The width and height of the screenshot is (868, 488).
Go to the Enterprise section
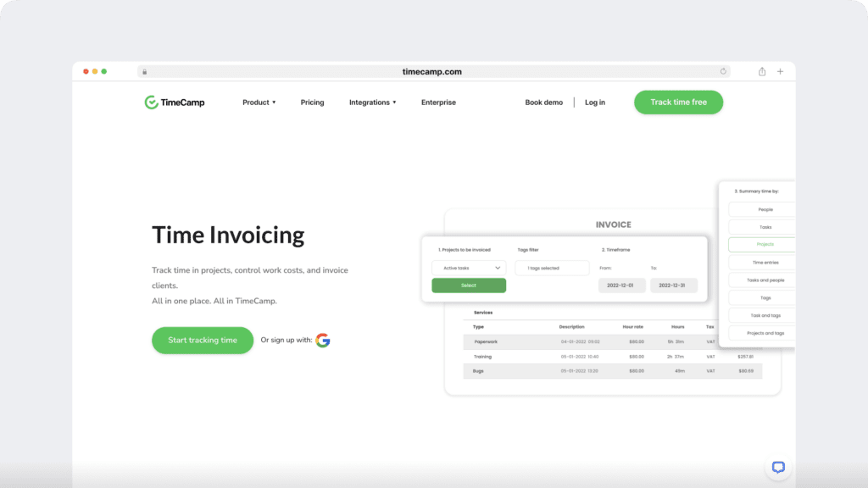click(437, 102)
